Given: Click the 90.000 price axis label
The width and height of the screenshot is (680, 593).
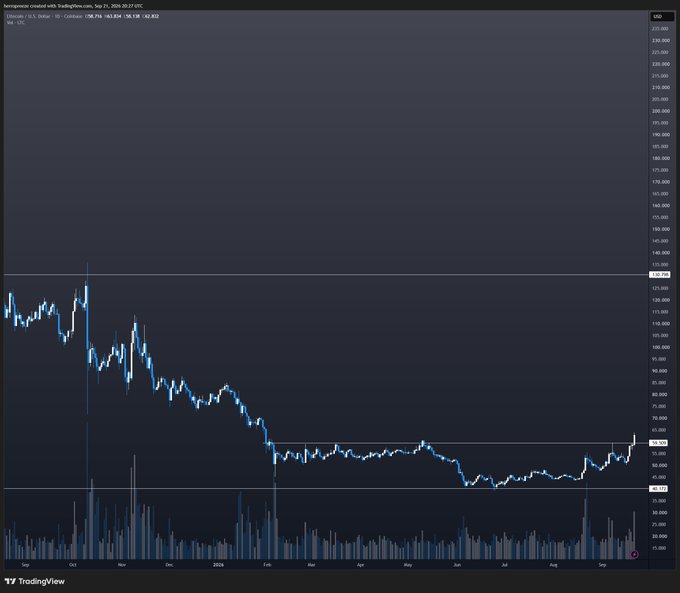Looking at the screenshot, I should pos(660,371).
